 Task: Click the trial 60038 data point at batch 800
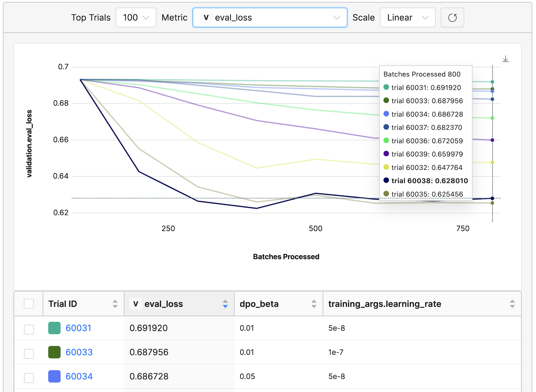click(492, 198)
